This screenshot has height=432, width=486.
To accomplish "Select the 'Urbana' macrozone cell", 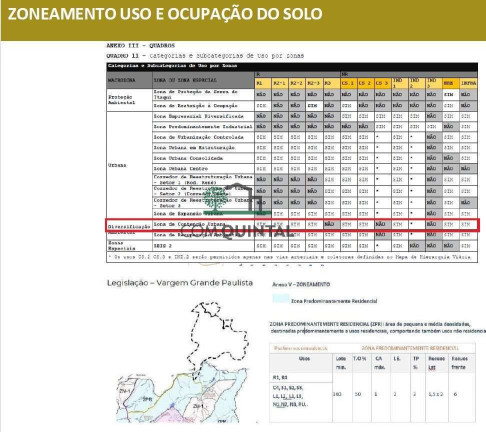I will pos(129,165).
